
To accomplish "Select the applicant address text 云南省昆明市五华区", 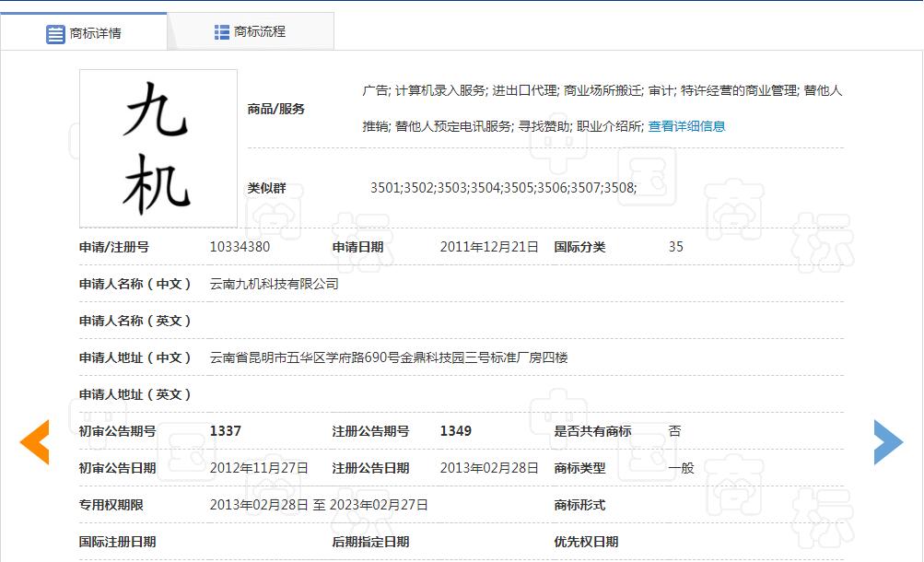I will tap(267, 357).
